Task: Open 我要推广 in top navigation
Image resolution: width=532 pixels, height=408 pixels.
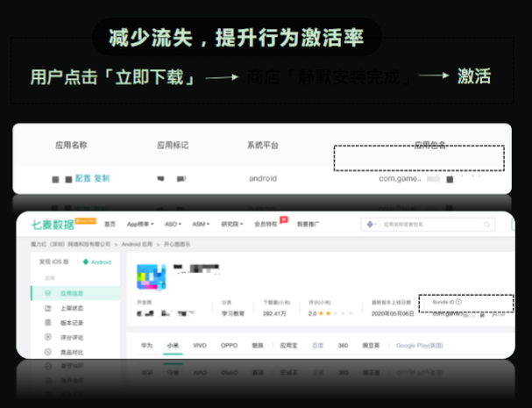Action: tap(309, 225)
